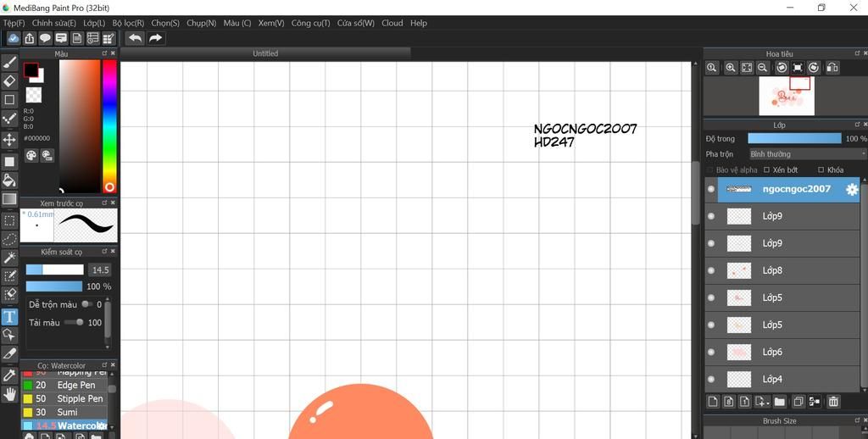This screenshot has width=868, height=439.
Task: Open settings gear for ngocngoc2007 layer
Action: point(852,189)
